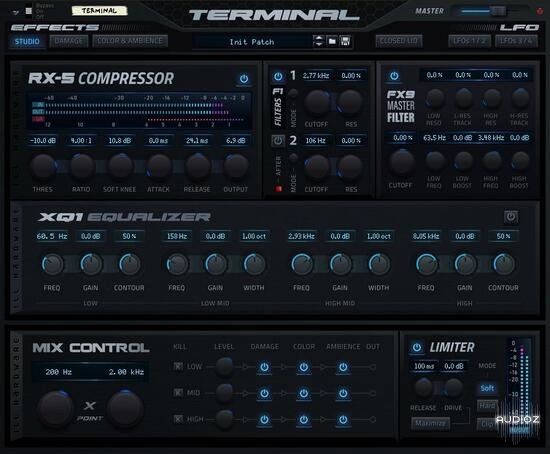Click the compressor Output knob

[x=236, y=166]
